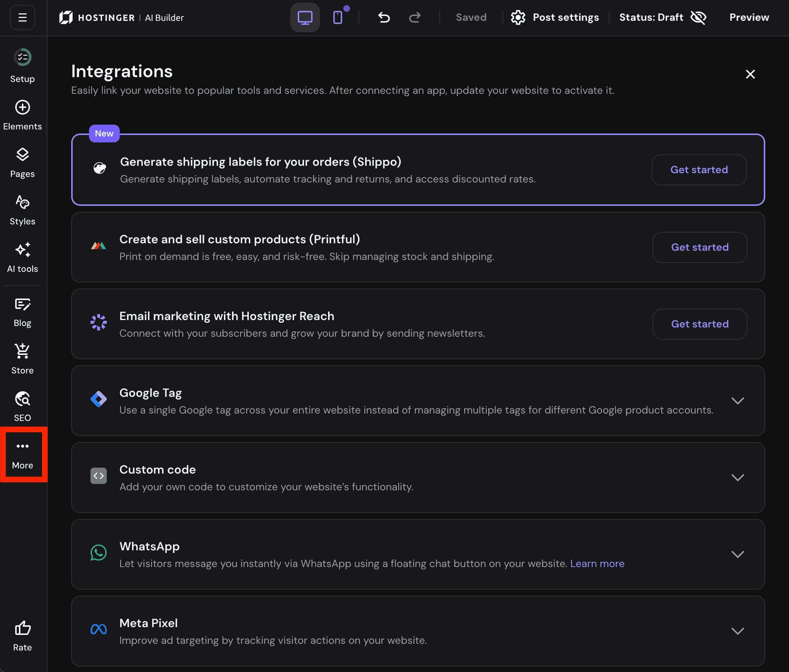Expand the Google Tag integration
Viewport: 789px width, 672px height.
click(x=737, y=401)
